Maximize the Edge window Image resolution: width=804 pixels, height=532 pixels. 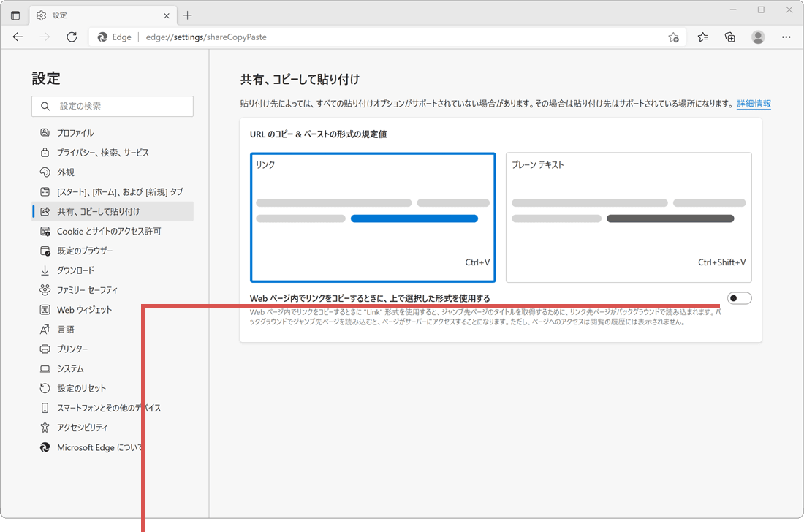[761, 9]
